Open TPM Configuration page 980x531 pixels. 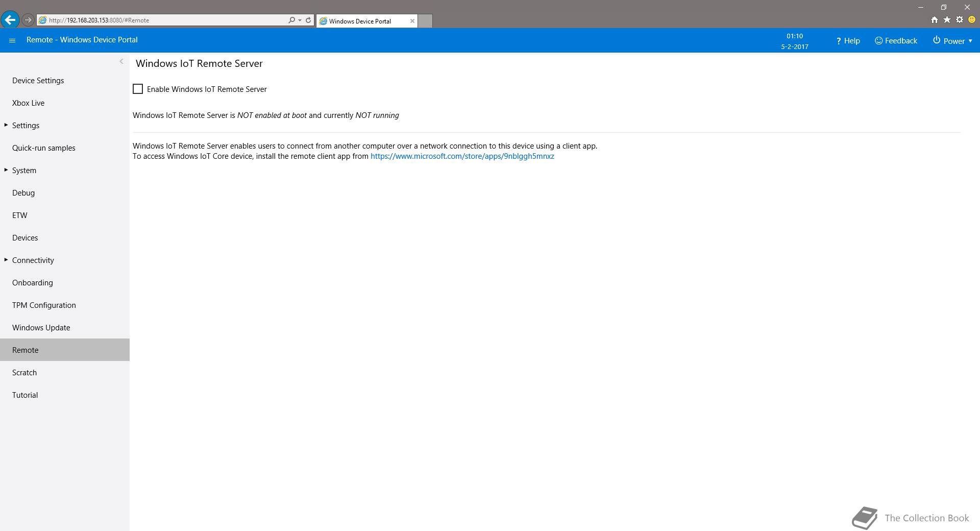point(65,305)
